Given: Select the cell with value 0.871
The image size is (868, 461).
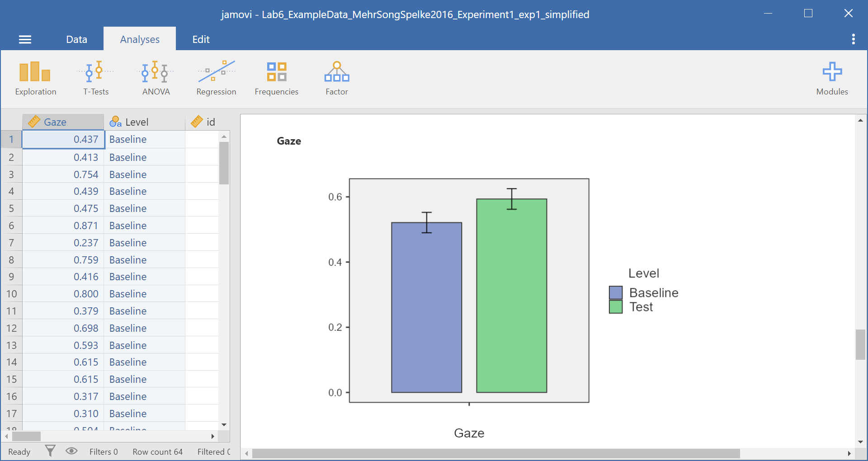Looking at the screenshot, I should pos(63,226).
